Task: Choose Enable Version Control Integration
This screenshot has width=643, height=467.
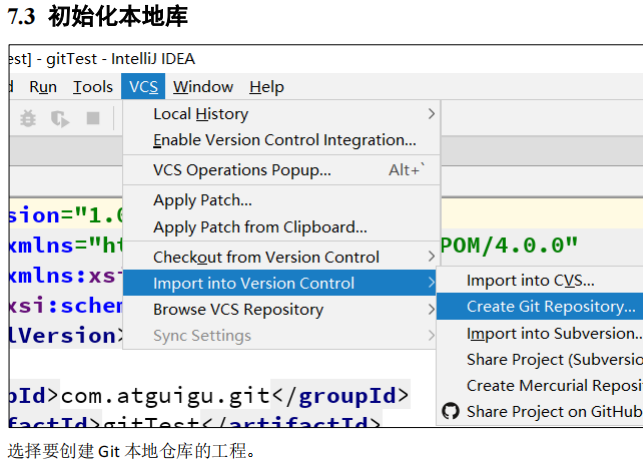Action: click(x=281, y=140)
